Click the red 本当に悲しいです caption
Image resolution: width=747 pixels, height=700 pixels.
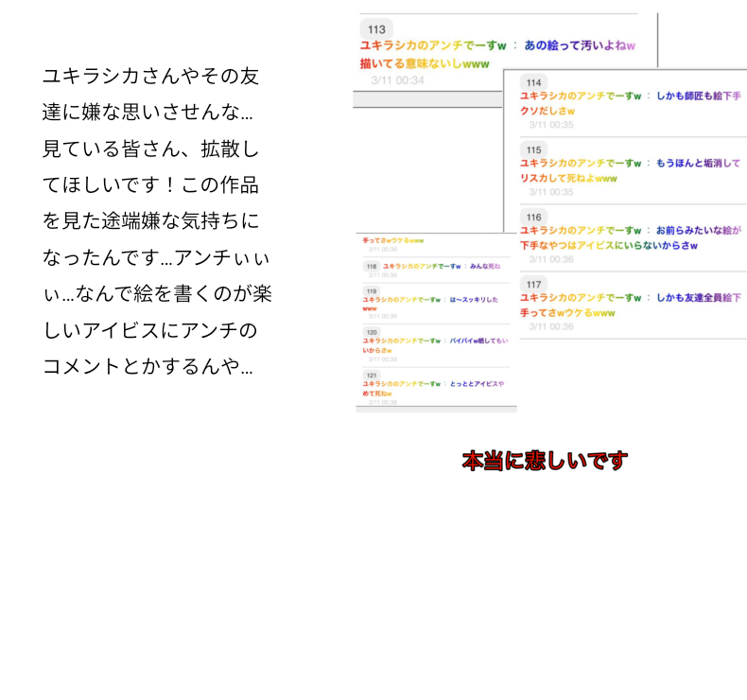click(545, 461)
